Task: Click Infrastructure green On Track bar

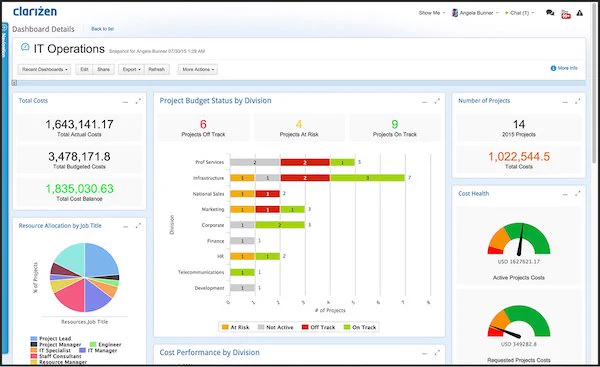Action: 367,178
